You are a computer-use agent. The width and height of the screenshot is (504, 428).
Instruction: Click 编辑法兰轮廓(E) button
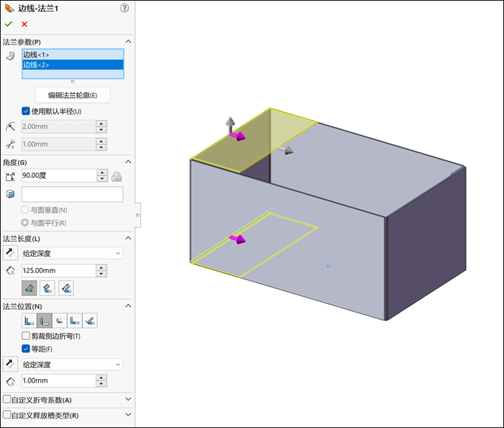[73, 95]
